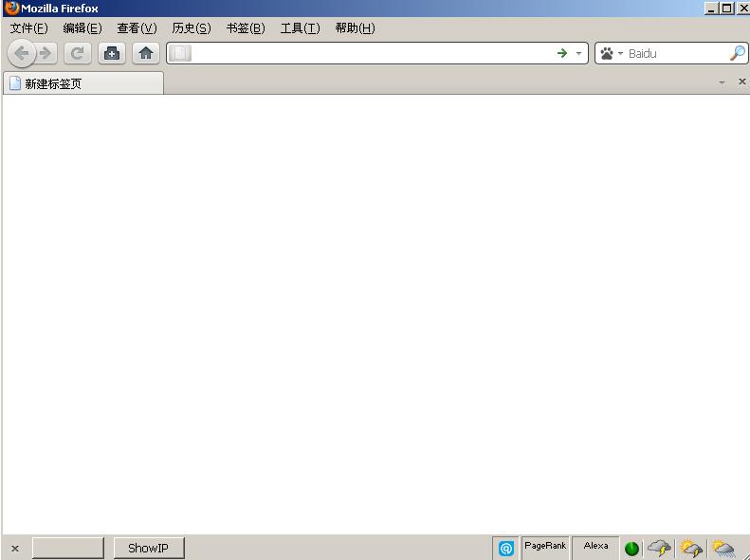This screenshot has width=750, height=560.
Task: Open the 工具(T) menu
Action: pyautogui.click(x=300, y=28)
